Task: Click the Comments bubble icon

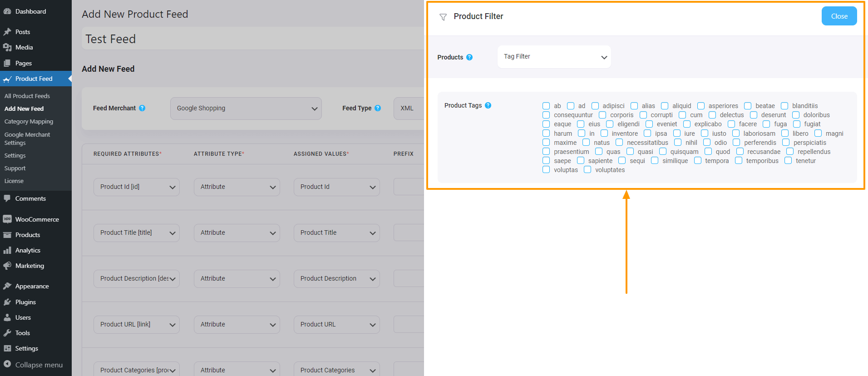Action: pos(7,198)
